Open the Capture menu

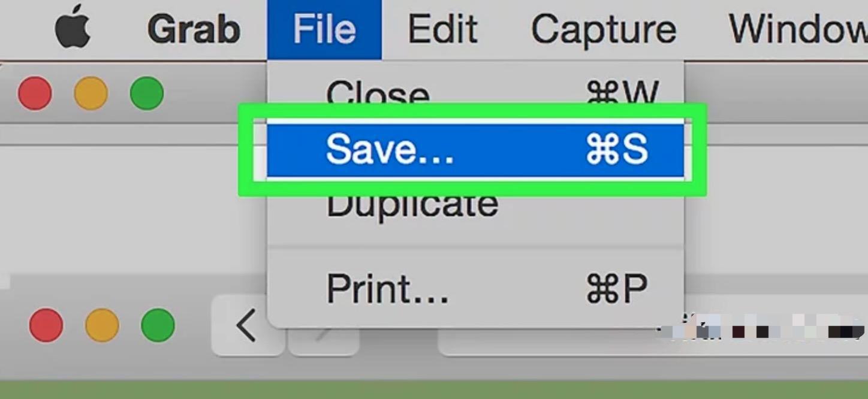604,29
